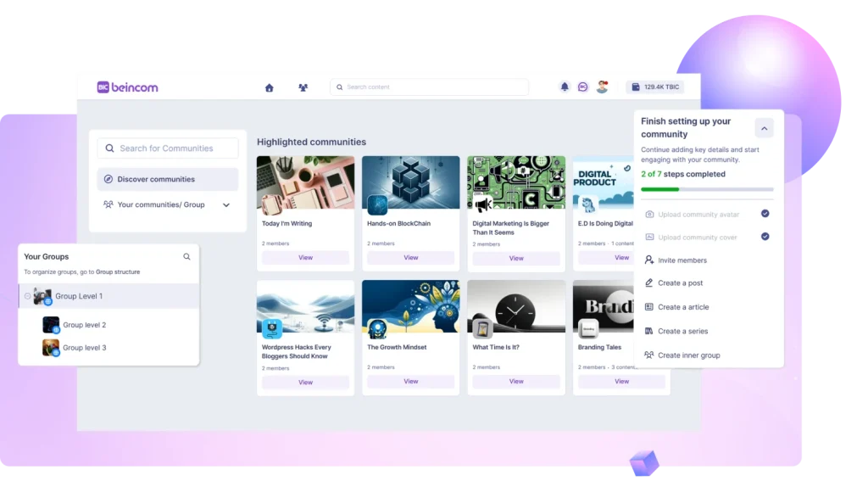Click the Invite members person icon
Screen dimensions: 868x481
pos(648,260)
